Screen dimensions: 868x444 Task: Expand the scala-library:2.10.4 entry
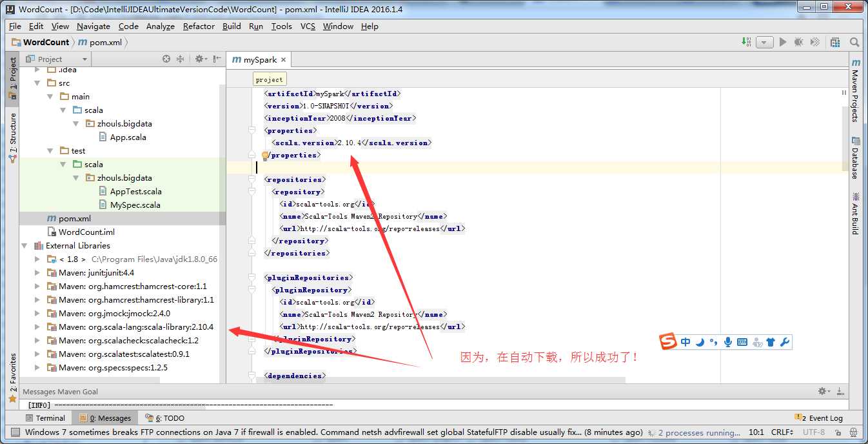pyautogui.click(x=37, y=327)
